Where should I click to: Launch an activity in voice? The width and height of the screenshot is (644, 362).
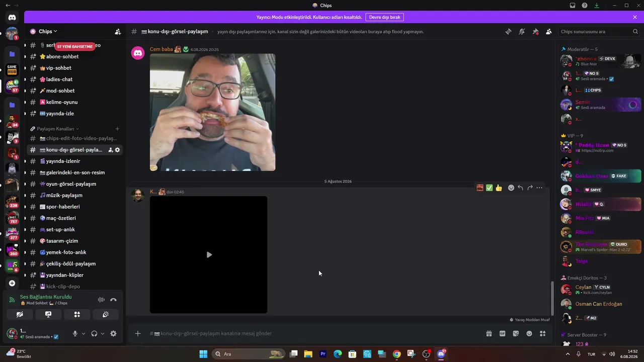77,314
